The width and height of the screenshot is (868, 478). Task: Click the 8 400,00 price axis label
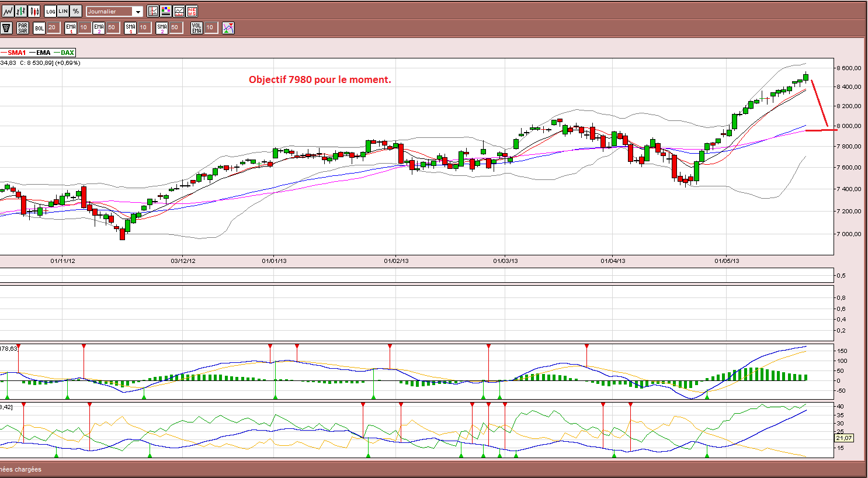click(x=849, y=86)
